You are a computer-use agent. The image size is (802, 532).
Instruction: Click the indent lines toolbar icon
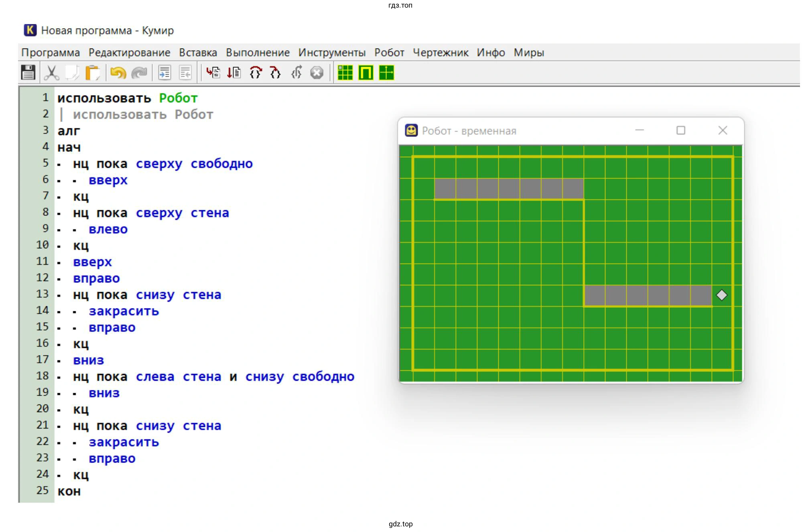[164, 73]
